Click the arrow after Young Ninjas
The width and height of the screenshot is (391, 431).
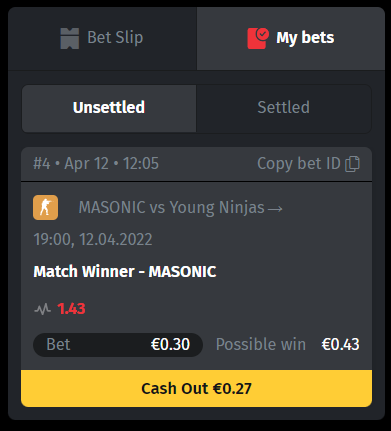275,209
